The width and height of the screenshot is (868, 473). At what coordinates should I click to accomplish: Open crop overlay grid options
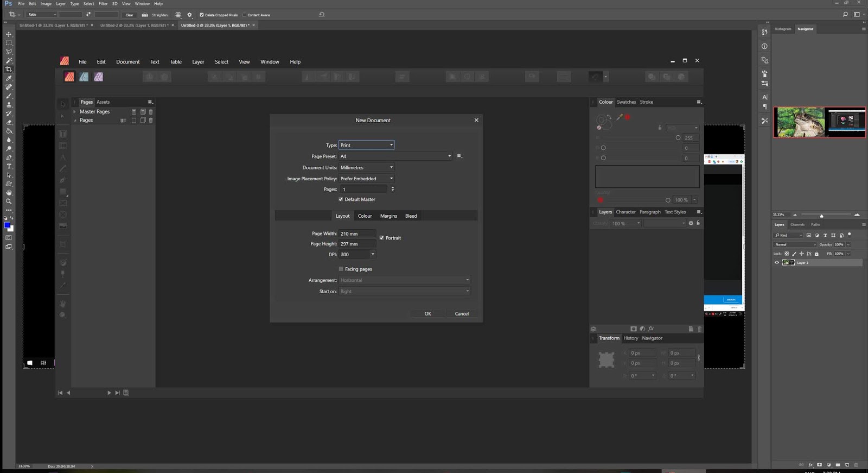(x=178, y=15)
